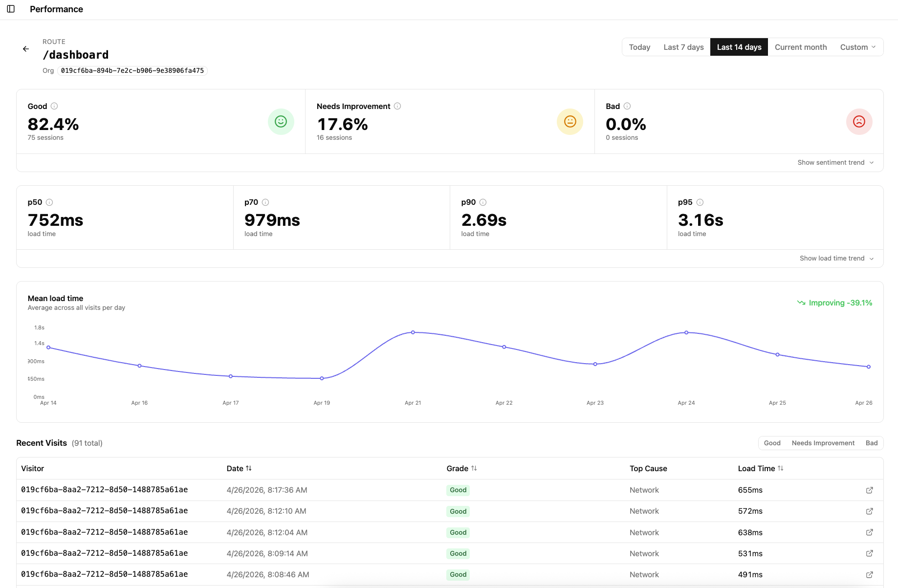Click the info icon beside p50
This screenshot has height=588, width=898.
click(x=50, y=202)
